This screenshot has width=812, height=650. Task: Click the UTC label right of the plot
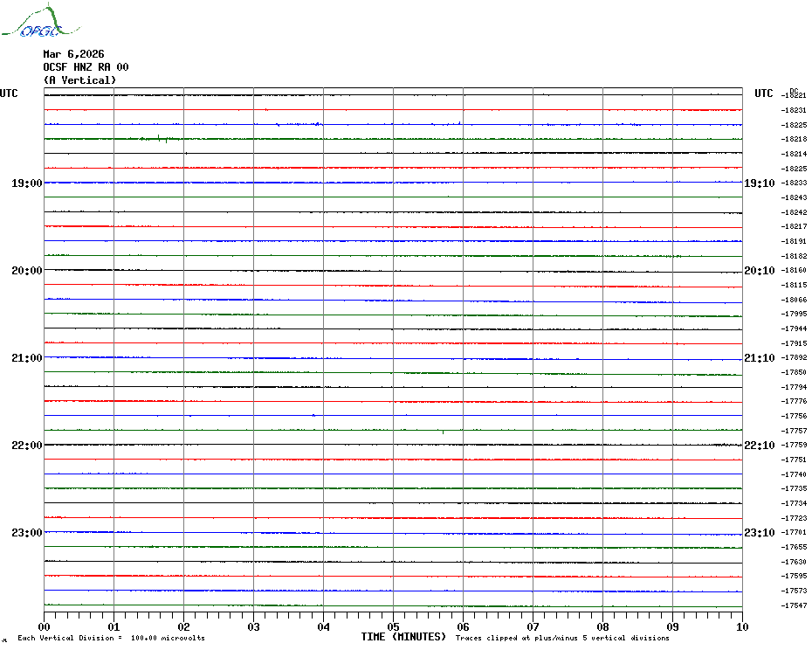point(763,93)
